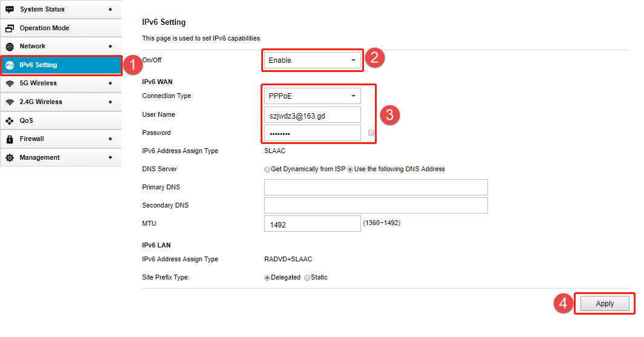Click the System Status speech-bubble icon
Screen dimensions: 644x337
(10, 10)
